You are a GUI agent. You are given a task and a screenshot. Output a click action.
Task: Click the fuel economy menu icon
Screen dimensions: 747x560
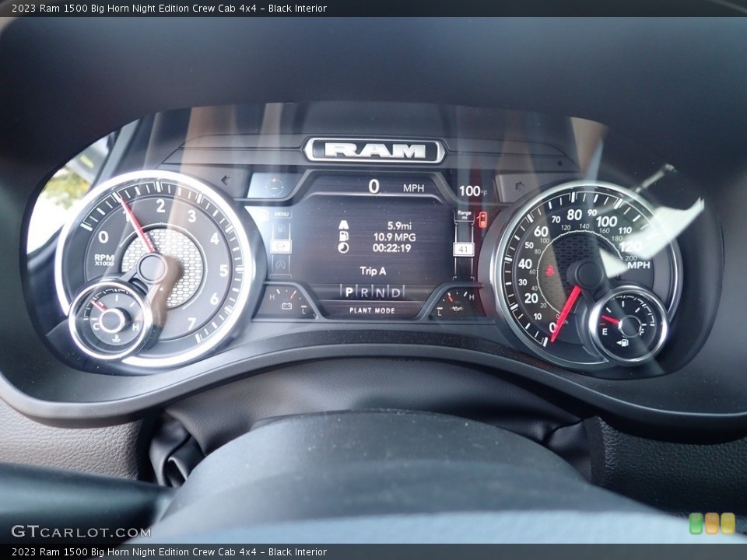coord(281,229)
